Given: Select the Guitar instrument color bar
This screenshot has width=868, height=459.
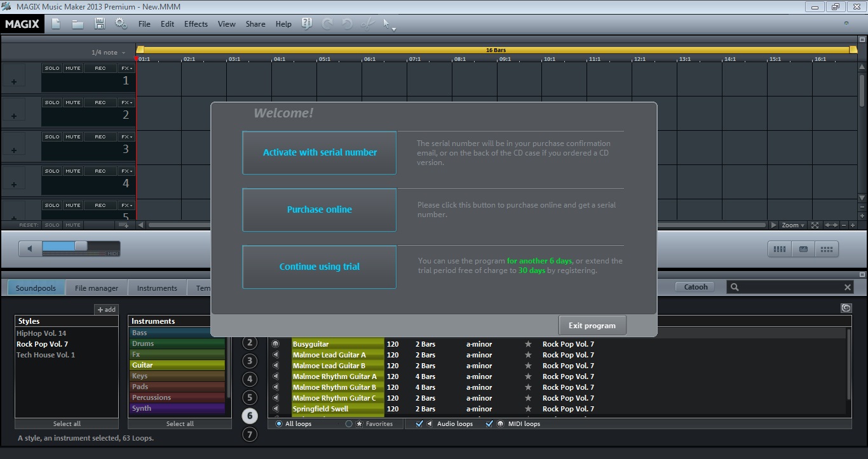Looking at the screenshot, I should pos(178,365).
